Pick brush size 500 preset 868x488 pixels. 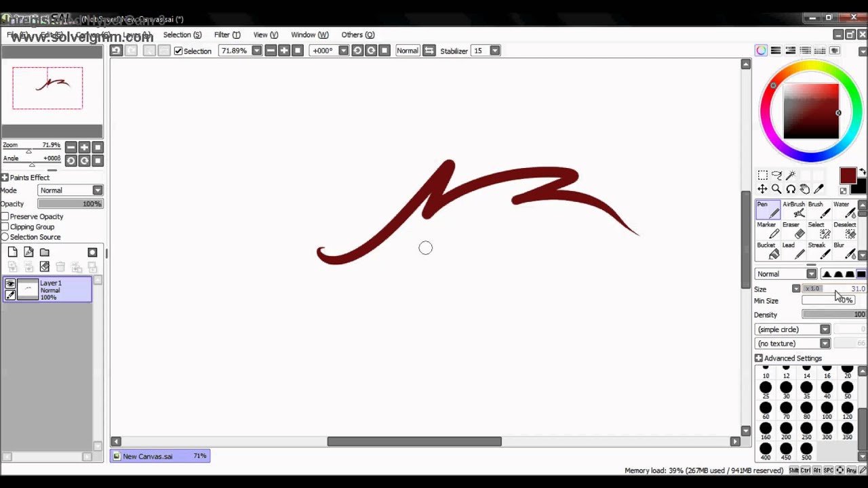806,451
